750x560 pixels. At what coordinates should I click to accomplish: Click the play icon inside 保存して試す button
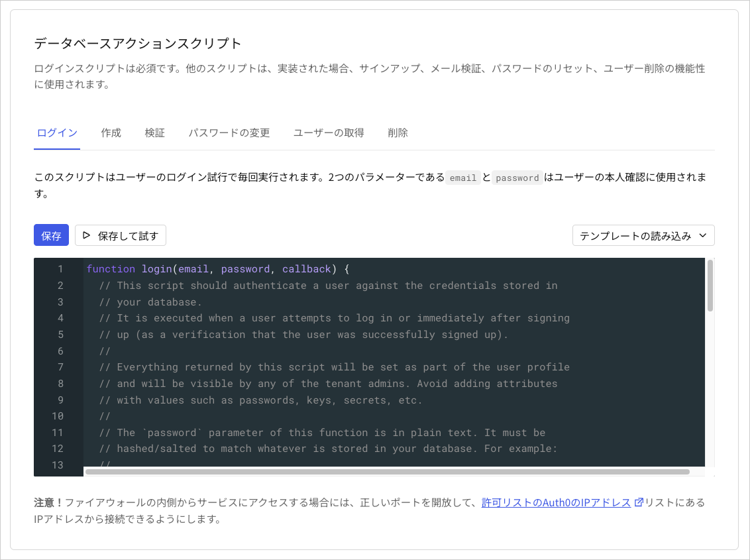click(x=85, y=235)
